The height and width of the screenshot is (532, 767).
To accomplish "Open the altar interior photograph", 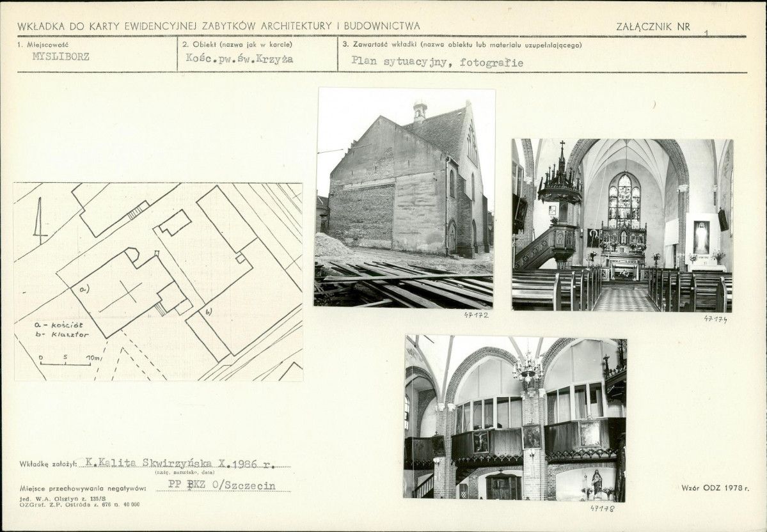I will pyautogui.click(x=622, y=225).
